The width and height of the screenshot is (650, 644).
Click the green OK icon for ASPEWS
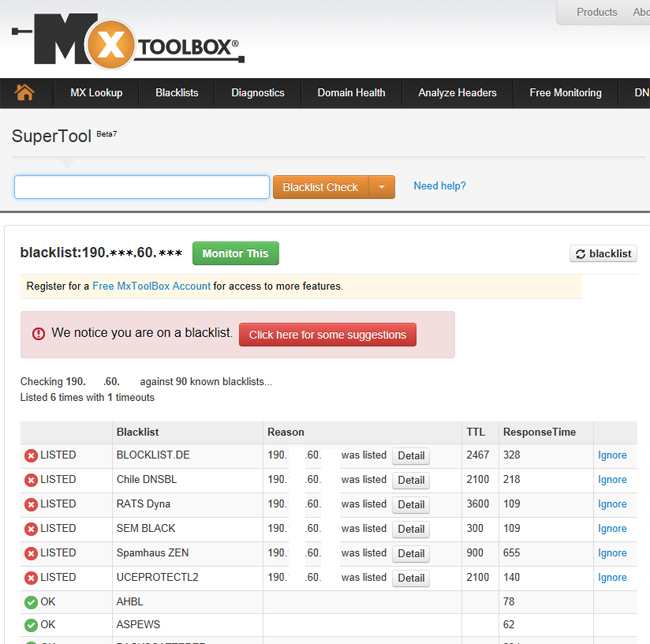(x=31, y=625)
